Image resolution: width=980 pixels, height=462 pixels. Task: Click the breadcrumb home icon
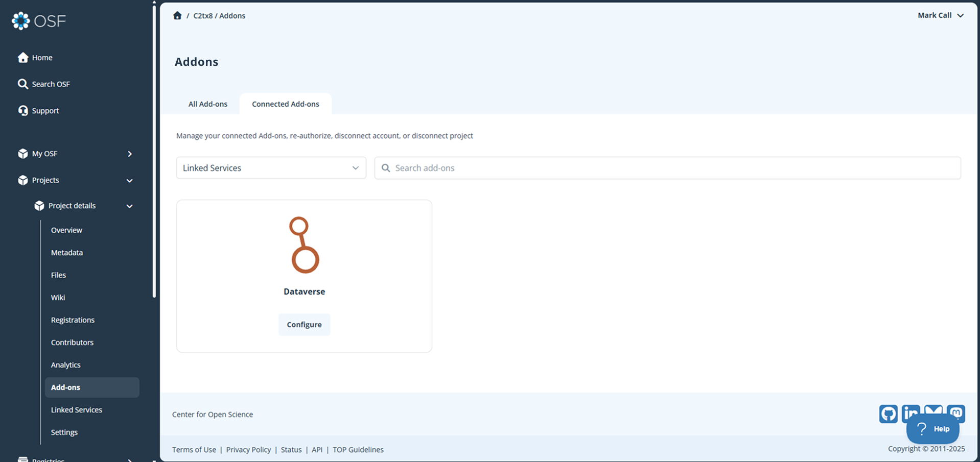177,15
